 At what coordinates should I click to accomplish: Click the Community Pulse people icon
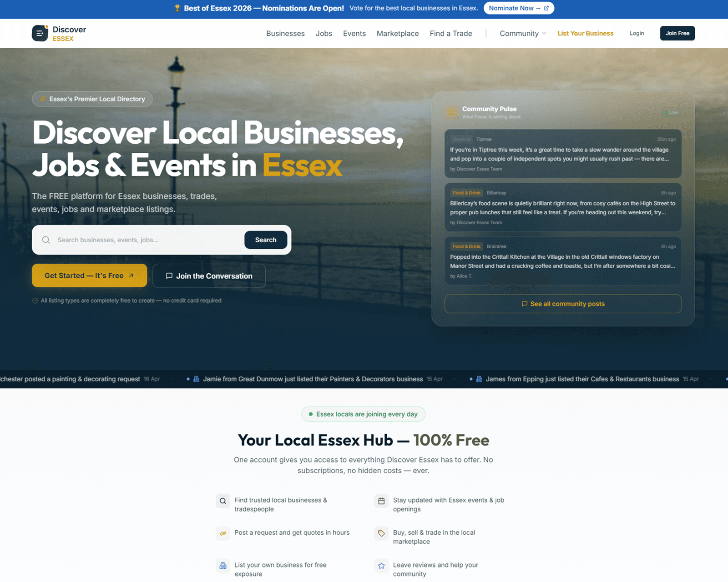point(451,112)
